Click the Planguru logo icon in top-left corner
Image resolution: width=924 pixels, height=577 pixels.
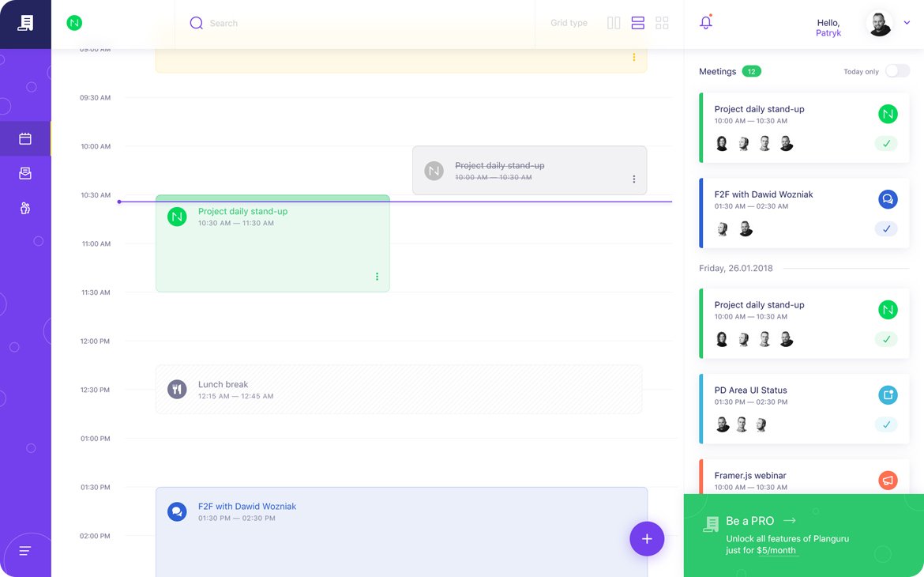(25, 23)
